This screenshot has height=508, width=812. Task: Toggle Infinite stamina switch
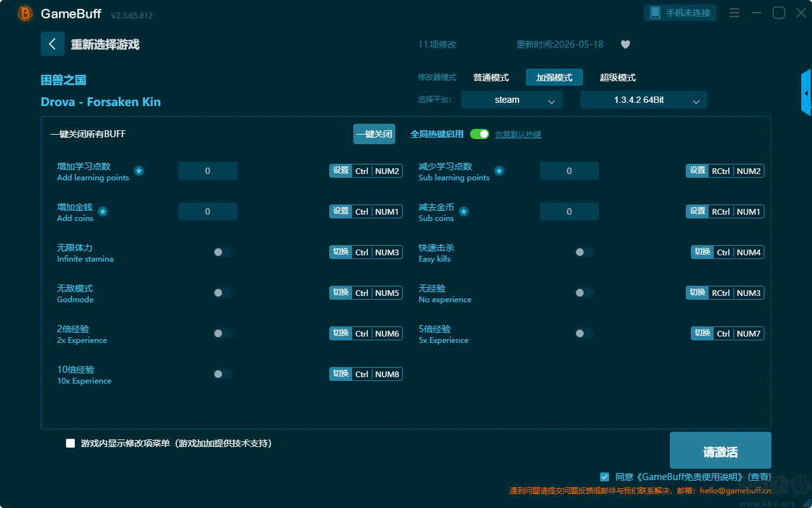(x=223, y=252)
